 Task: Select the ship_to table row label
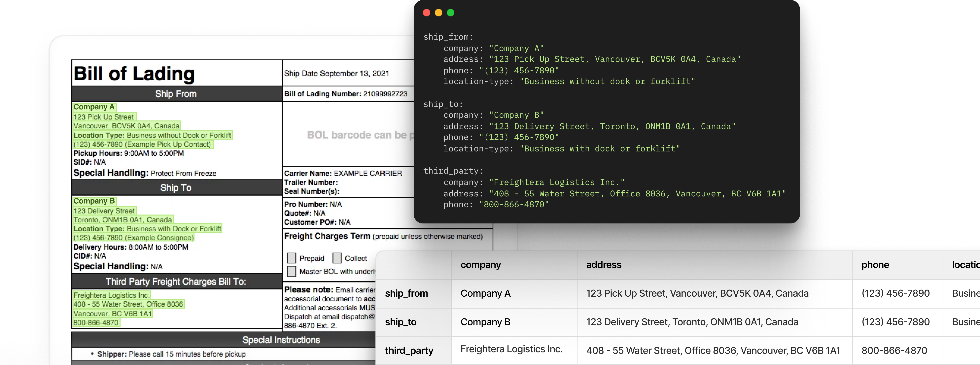[x=401, y=322]
